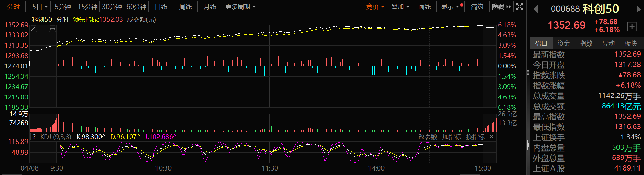Close the KDJ indicator panel
Viewport: 644px width, 175px height.
coord(492,137)
